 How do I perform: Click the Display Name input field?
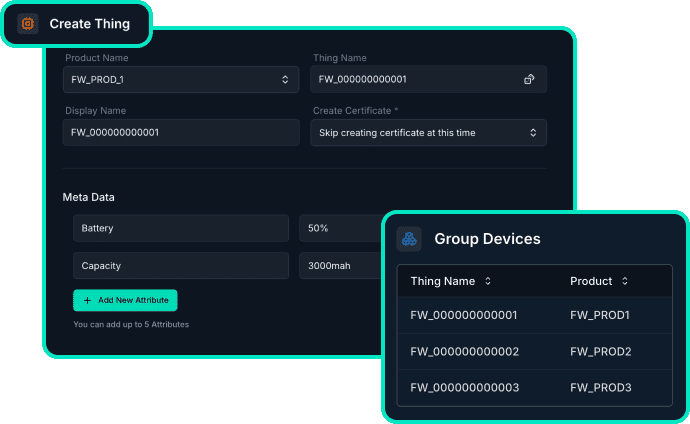(181, 132)
